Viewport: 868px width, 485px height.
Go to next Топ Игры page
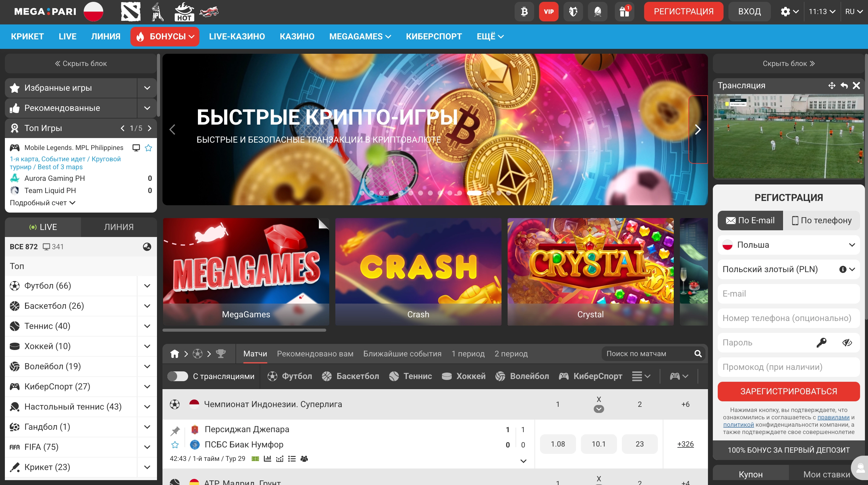click(x=150, y=128)
